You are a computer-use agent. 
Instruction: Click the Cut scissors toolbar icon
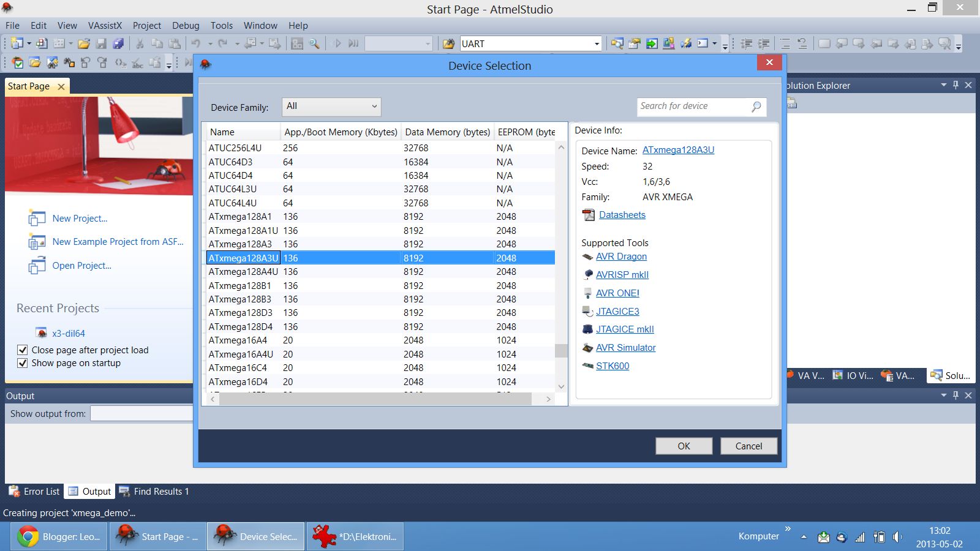[140, 43]
